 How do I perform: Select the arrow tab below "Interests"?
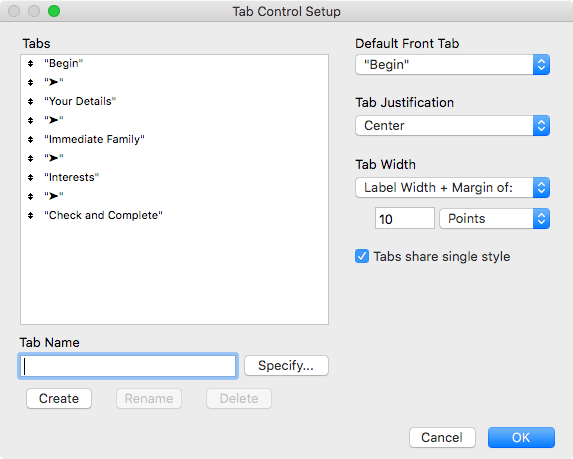click(54, 196)
